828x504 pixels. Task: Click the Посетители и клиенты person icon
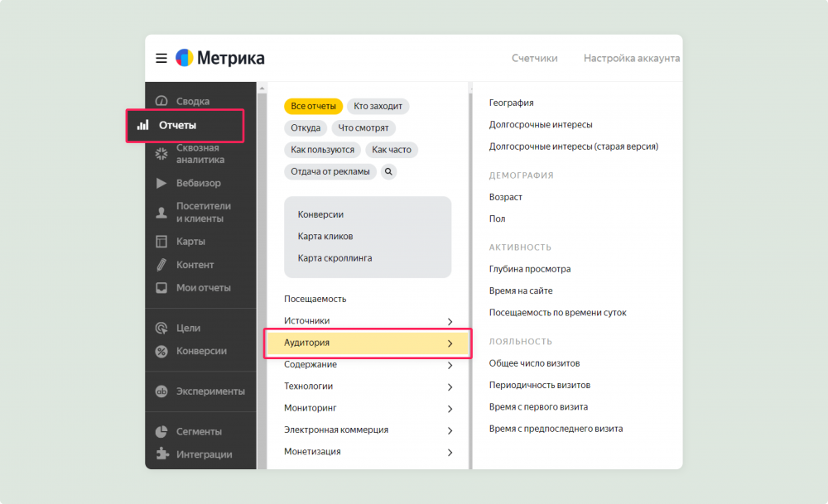161,212
